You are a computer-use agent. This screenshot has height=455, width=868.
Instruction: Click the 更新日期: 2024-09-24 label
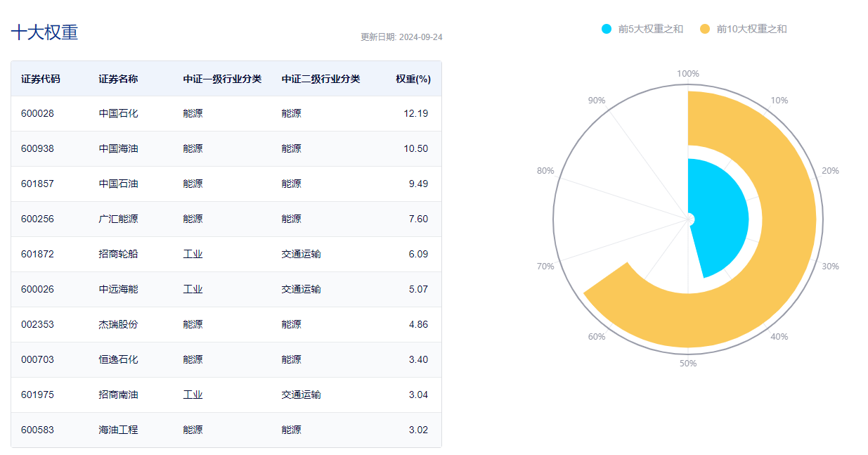(401, 37)
